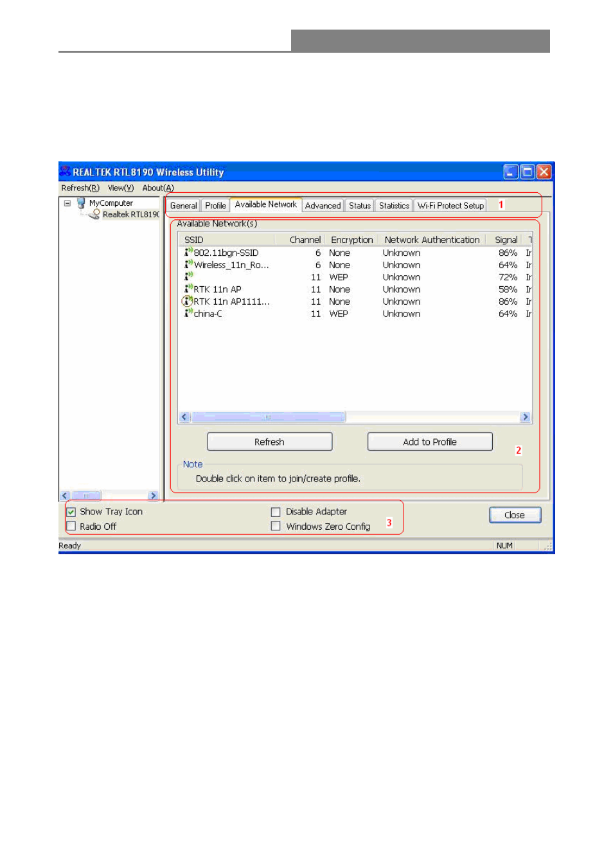Click the Add to Profile button
This screenshot has height=868, width=613.
coord(430,442)
